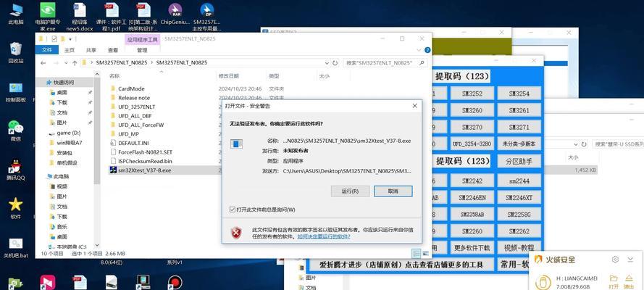This screenshot has width=644, height=290.
Task: Switch to the 主页 ribbon tab
Action: [x=70, y=50]
